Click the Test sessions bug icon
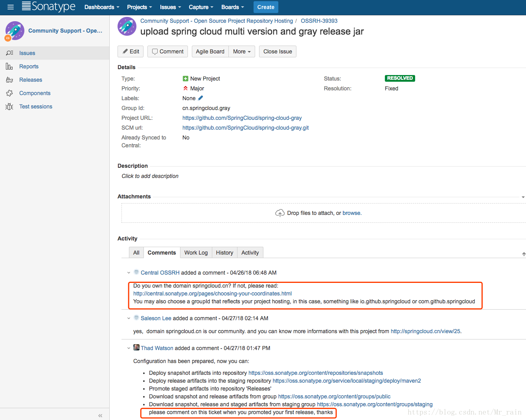 (9, 106)
